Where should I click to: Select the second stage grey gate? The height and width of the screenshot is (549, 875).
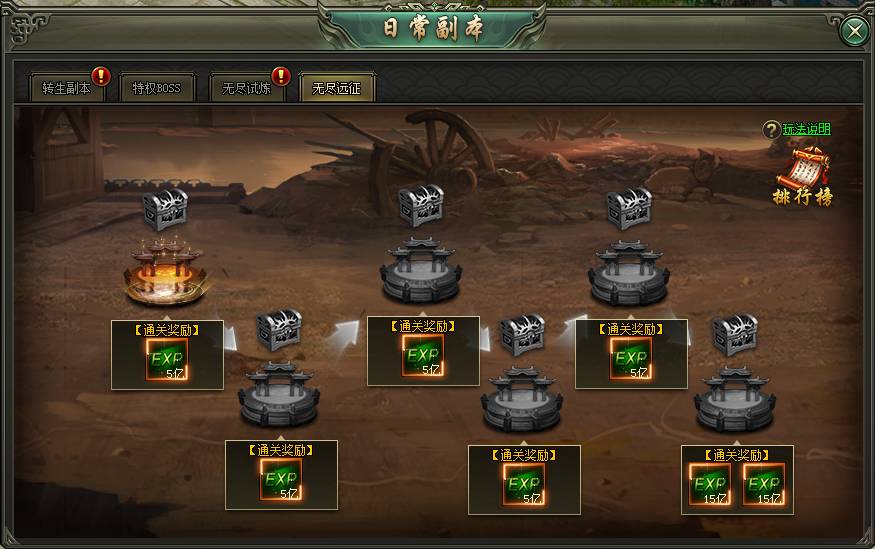tap(279, 393)
